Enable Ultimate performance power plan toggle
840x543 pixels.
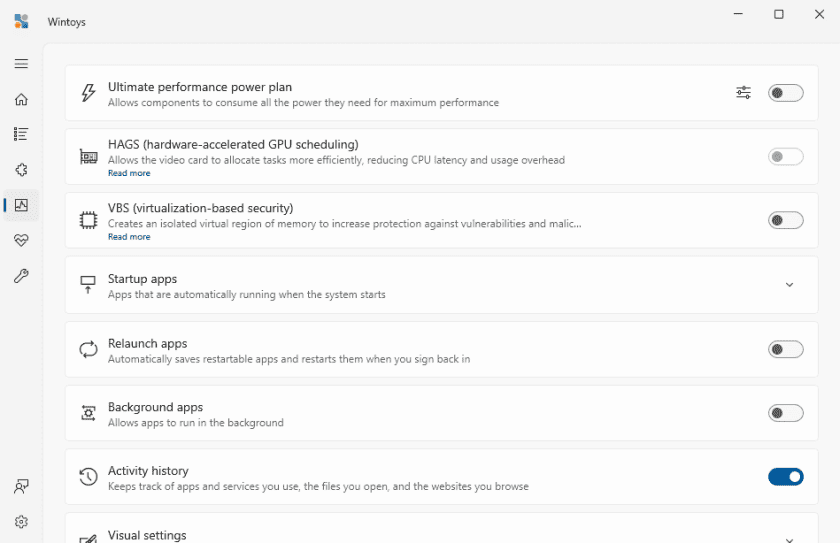(785, 93)
